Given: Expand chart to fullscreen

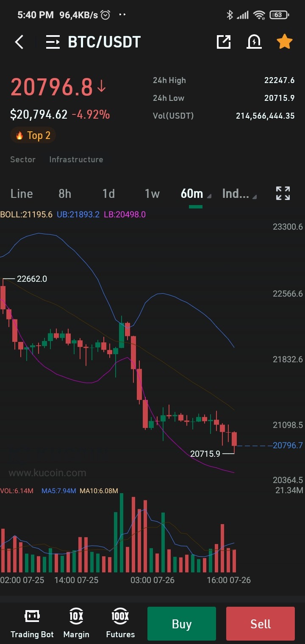Looking at the screenshot, I should [x=283, y=193].
